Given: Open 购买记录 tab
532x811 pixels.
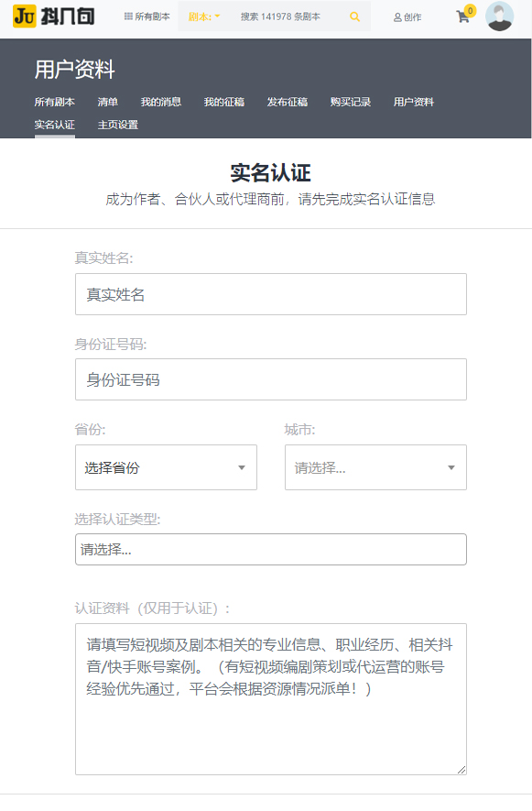Looking at the screenshot, I should tap(351, 102).
